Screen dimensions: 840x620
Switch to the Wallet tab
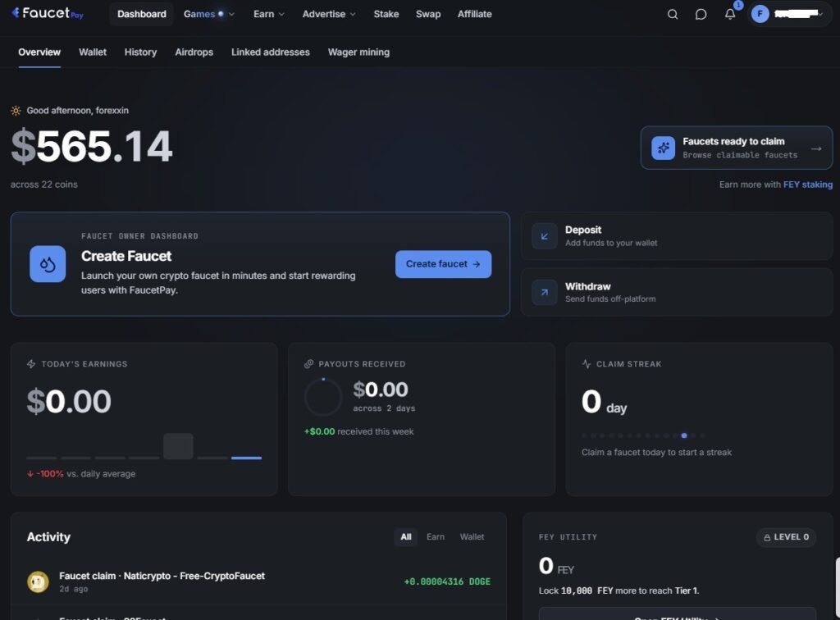93,52
